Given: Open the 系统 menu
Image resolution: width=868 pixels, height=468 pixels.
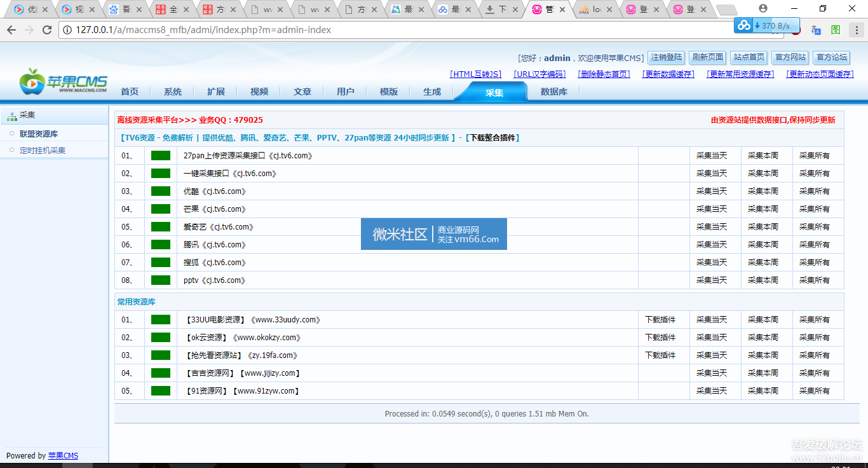Looking at the screenshot, I should coord(173,92).
